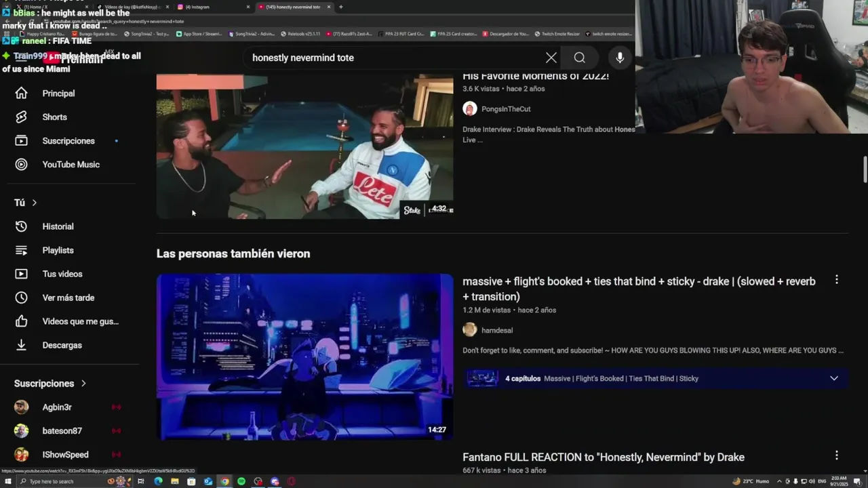Open Tus videos in the sidebar
Screen dimensions: 868x488
point(62,274)
